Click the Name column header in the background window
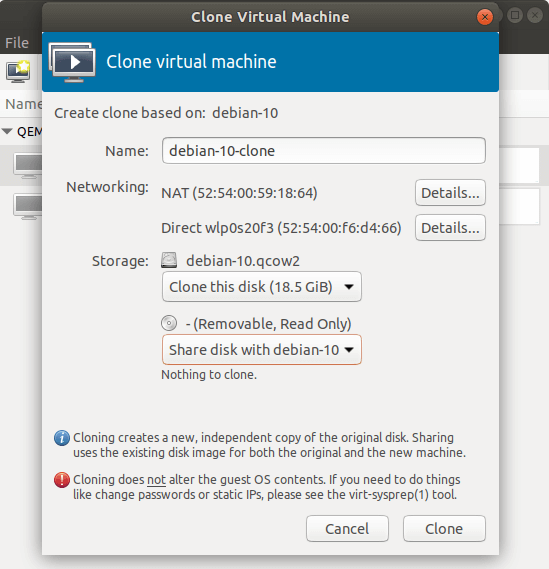 coord(23,104)
